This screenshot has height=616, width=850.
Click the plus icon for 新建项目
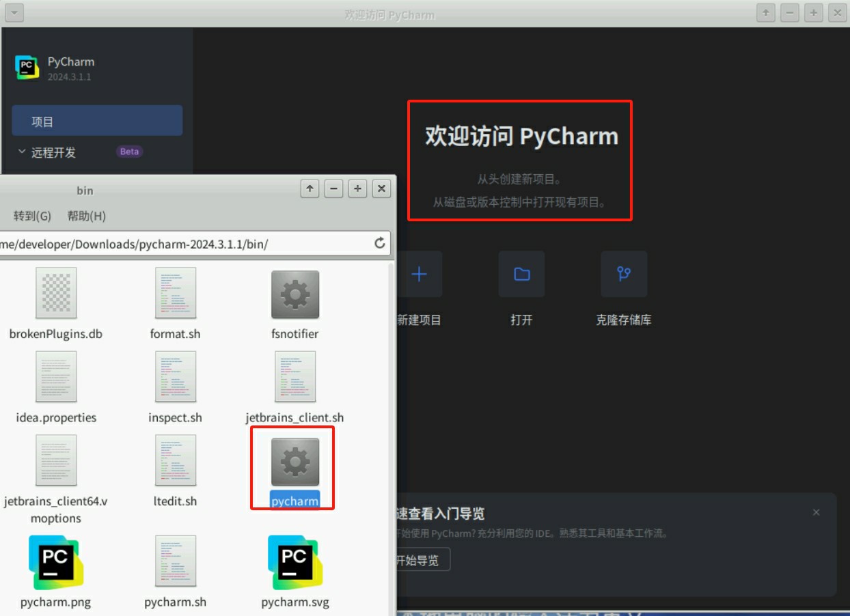tap(419, 274)
